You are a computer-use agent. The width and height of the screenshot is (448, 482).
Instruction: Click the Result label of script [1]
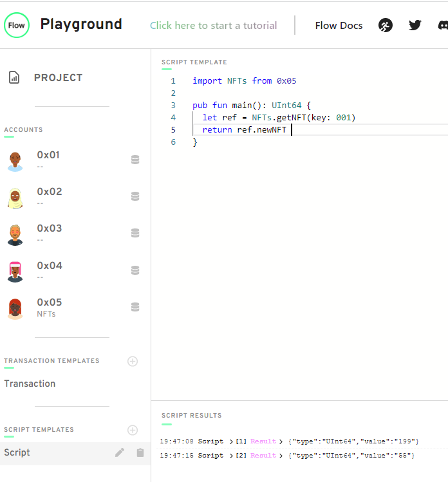click(x=263, y=441)
